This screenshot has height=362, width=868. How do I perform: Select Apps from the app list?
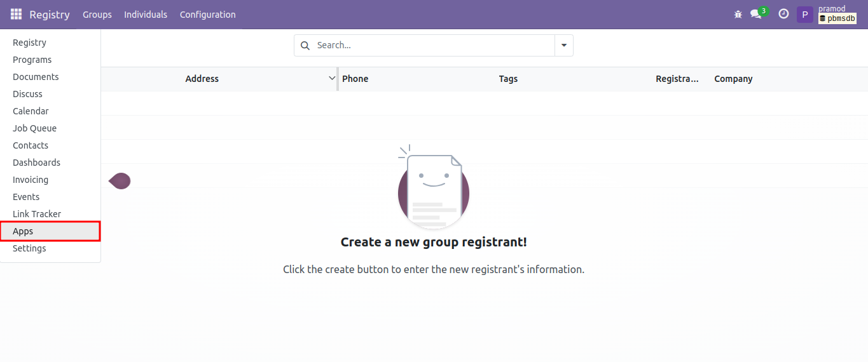[23, 231]
